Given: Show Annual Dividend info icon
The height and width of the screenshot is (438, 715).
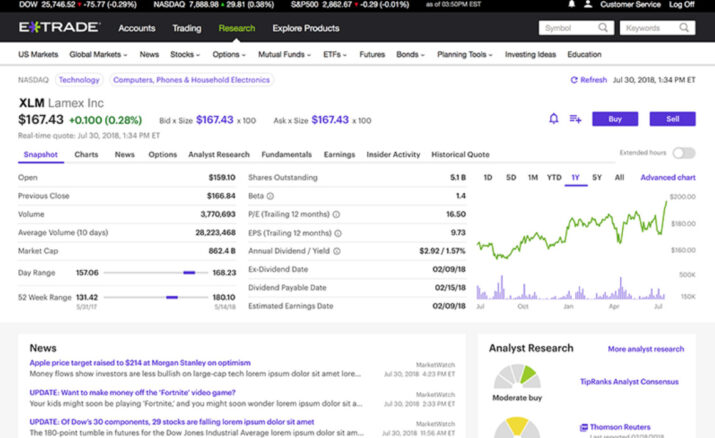Looking at the screenshot, I should tap(337, 251).
